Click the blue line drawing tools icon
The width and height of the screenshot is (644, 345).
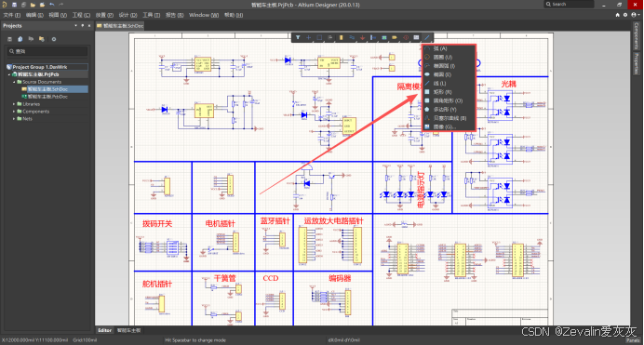427,38
